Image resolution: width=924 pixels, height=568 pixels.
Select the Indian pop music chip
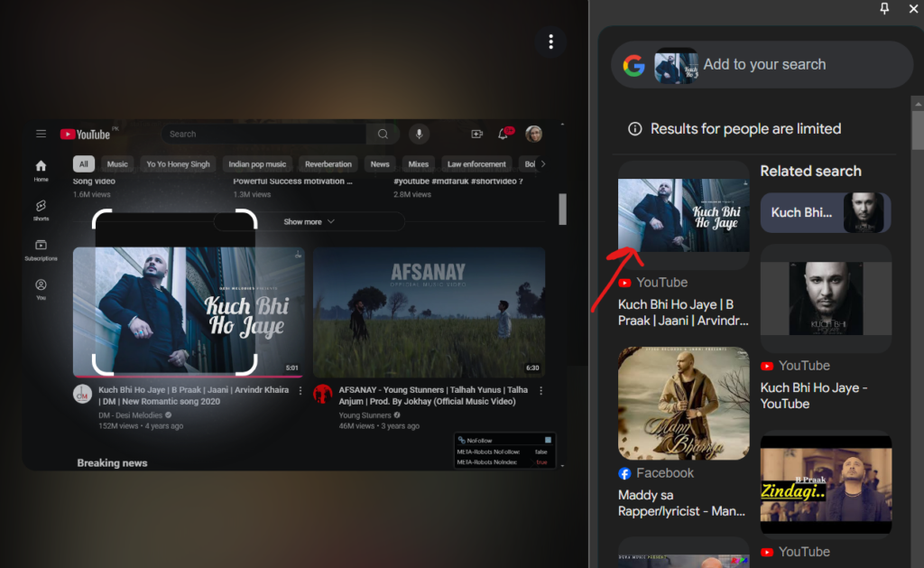[x=257, y=164]
